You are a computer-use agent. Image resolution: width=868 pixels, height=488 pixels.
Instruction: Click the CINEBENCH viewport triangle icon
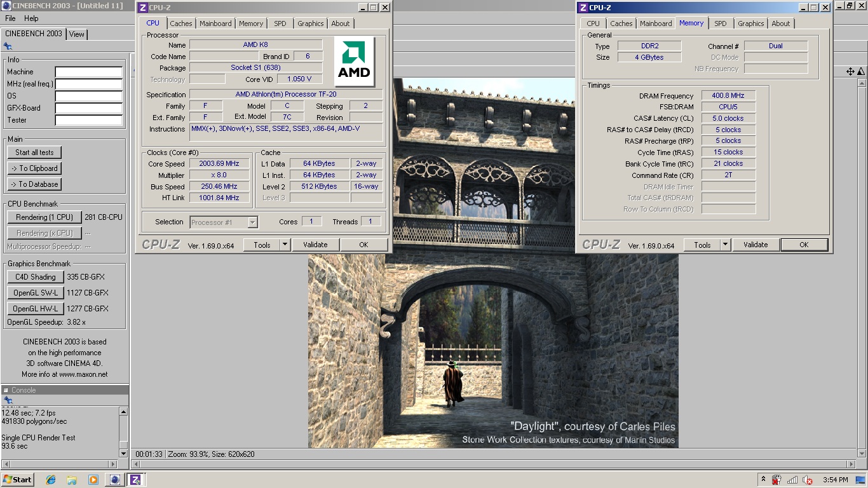click(x=862, y=71)
